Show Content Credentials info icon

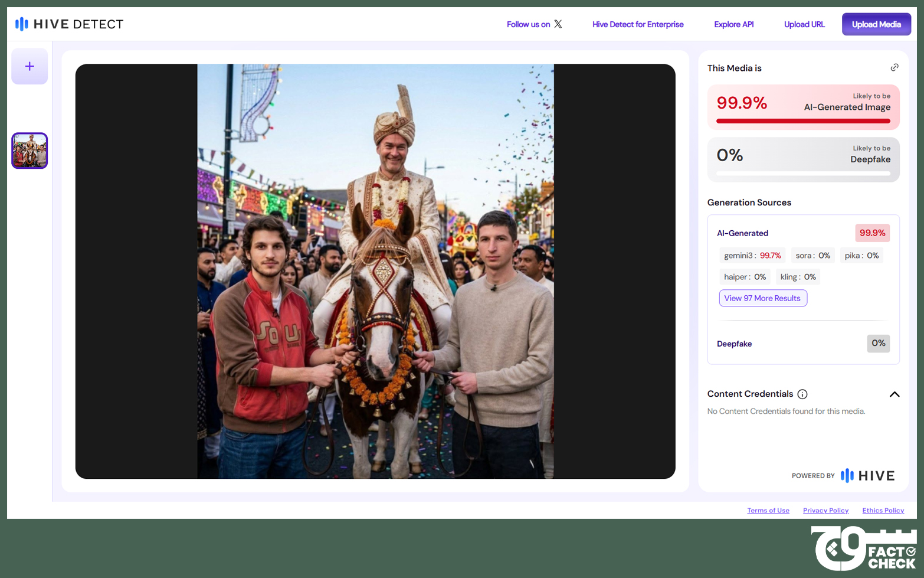tap(802, 394)
